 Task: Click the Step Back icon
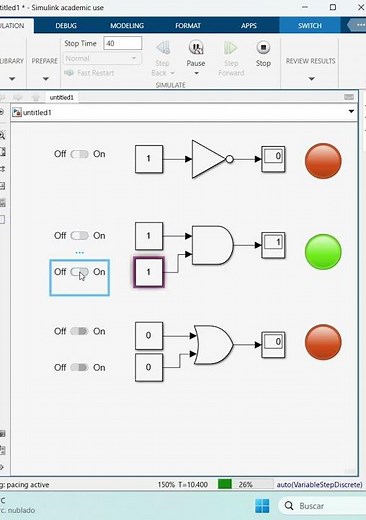tap(163, 48)
